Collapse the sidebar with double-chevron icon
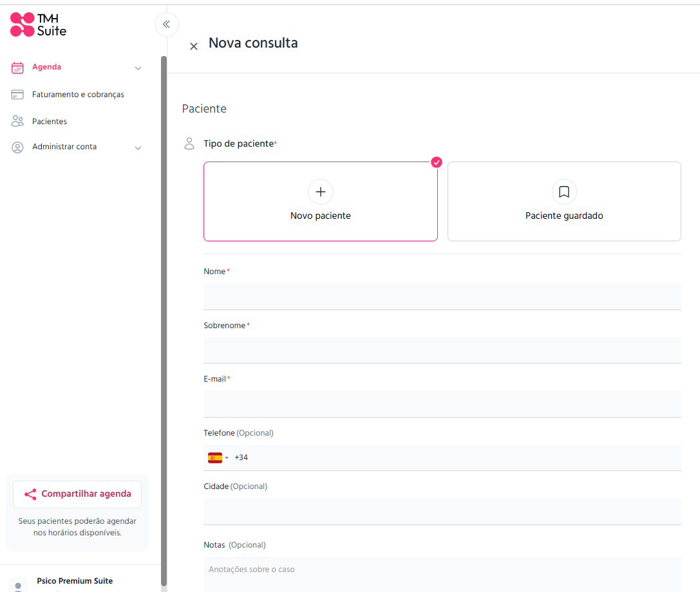The width and height of the screenshot is (700, 592). click(166, 24)
